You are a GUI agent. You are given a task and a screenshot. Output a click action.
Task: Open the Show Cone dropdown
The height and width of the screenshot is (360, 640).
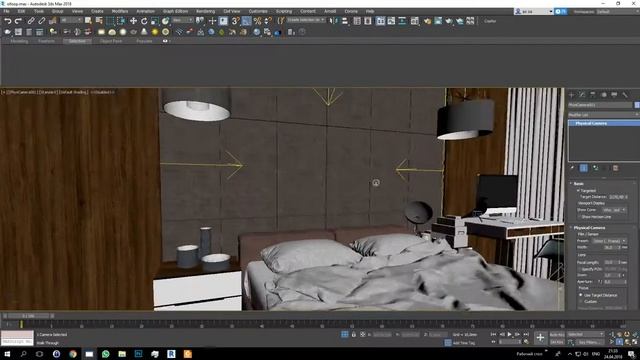(614, 210)
